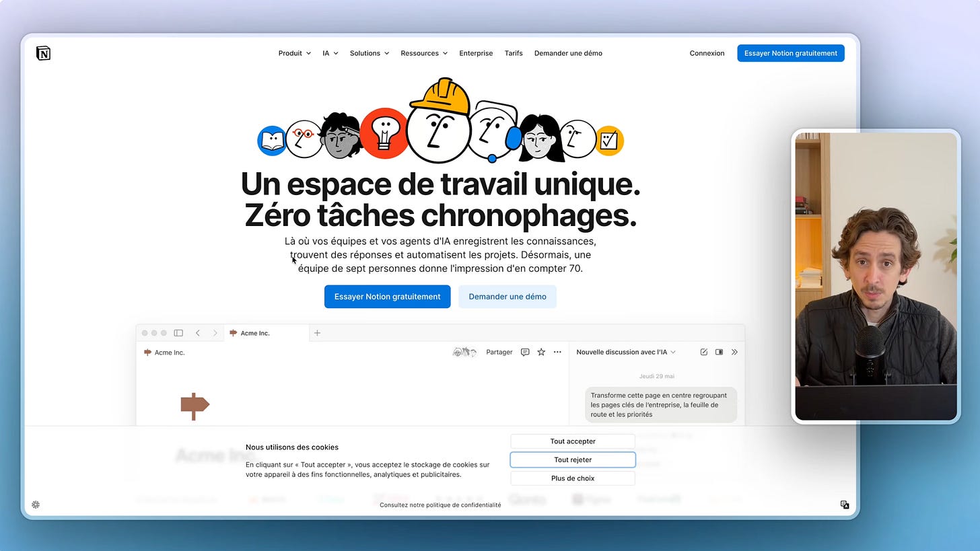The width and height of the screenshot is (980, 551).
Task: Click the Jeudi 29 mai date label
Action: [656, 376]
